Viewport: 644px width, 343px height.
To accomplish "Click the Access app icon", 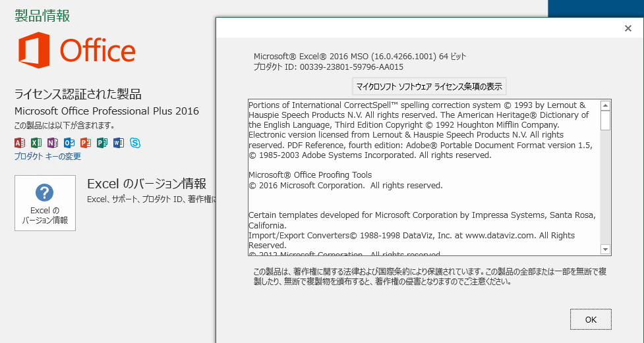I will point(20,143).
